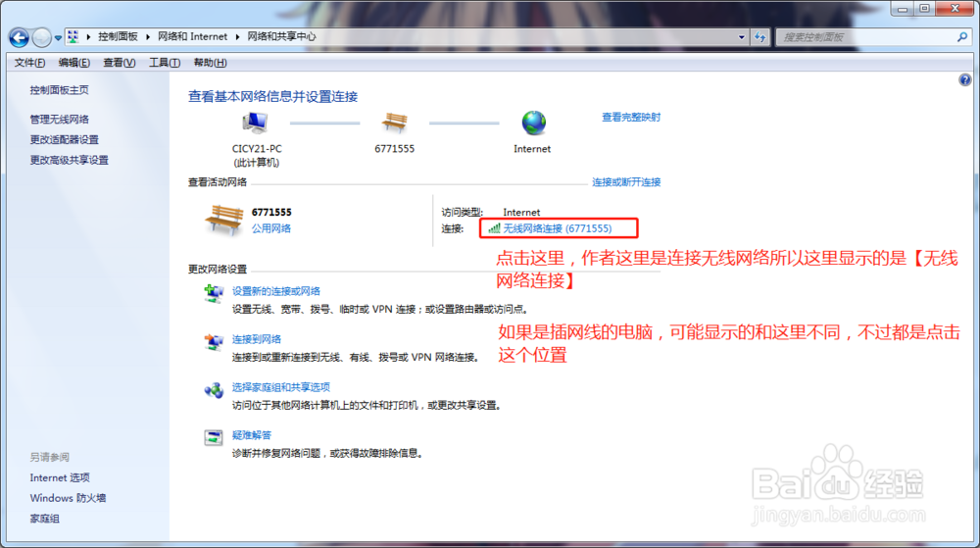Click 控制面板 breadcrumb in address bar

[118, 37]
